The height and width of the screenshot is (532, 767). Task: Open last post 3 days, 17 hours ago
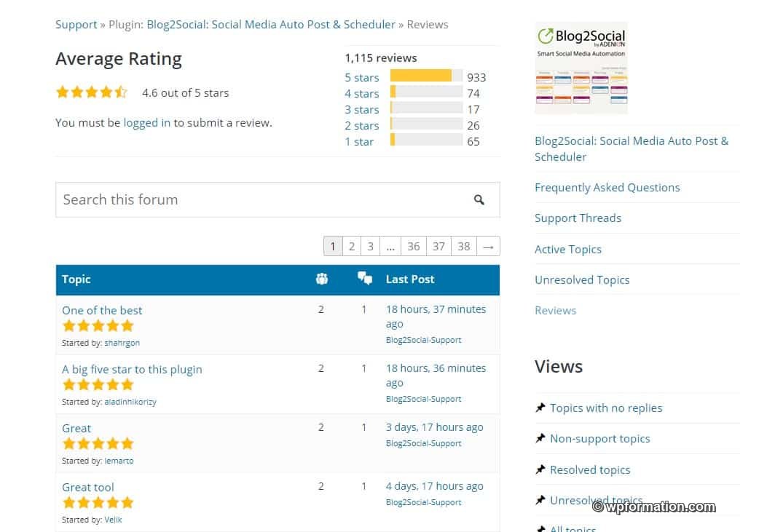point(434,427)
